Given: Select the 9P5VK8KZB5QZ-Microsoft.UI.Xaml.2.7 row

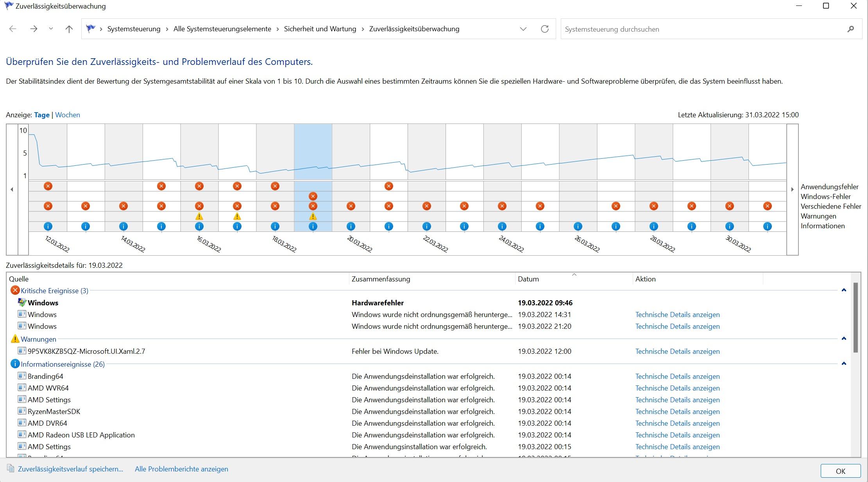Looking at the screenshot, I should pyautogui.click(x=429, y=351).
